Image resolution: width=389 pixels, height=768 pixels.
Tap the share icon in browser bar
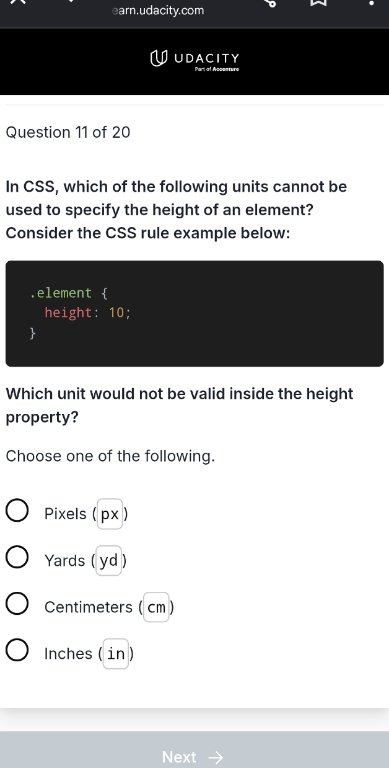coord(270,2)
